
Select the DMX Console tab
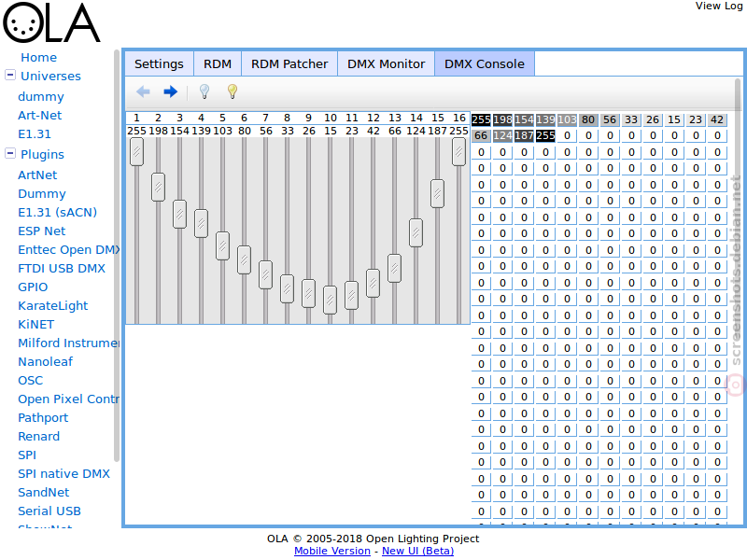point(484,63)
